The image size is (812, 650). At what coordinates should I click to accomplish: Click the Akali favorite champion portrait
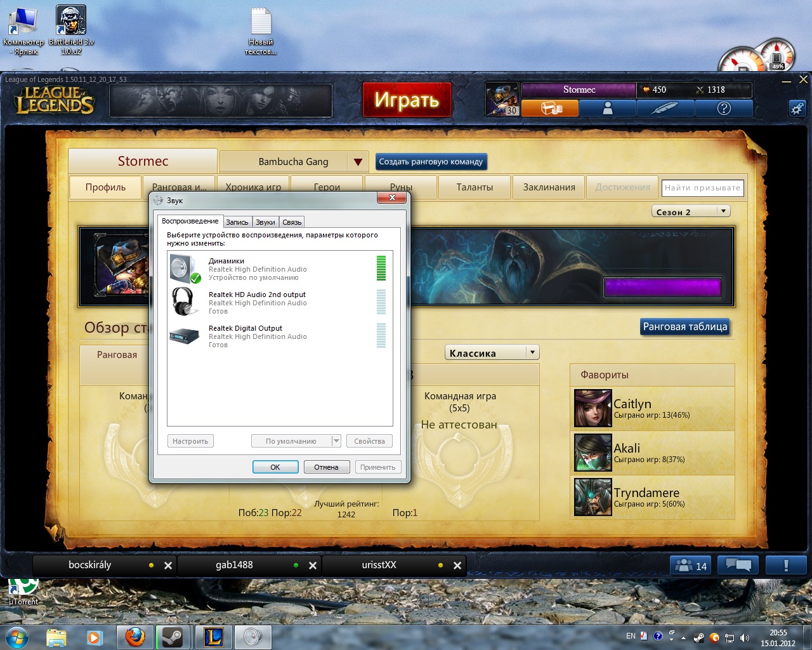tap(593, 453)
